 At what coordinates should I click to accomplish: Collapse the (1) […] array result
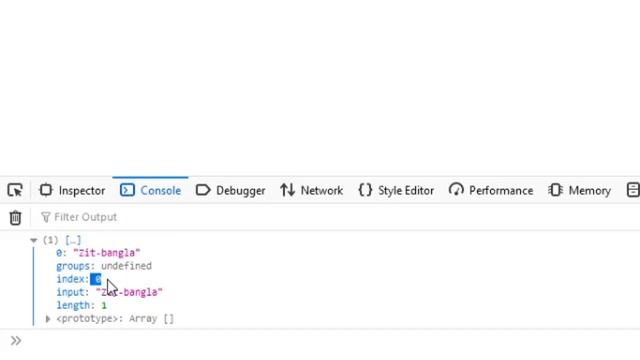click(34, 240)
